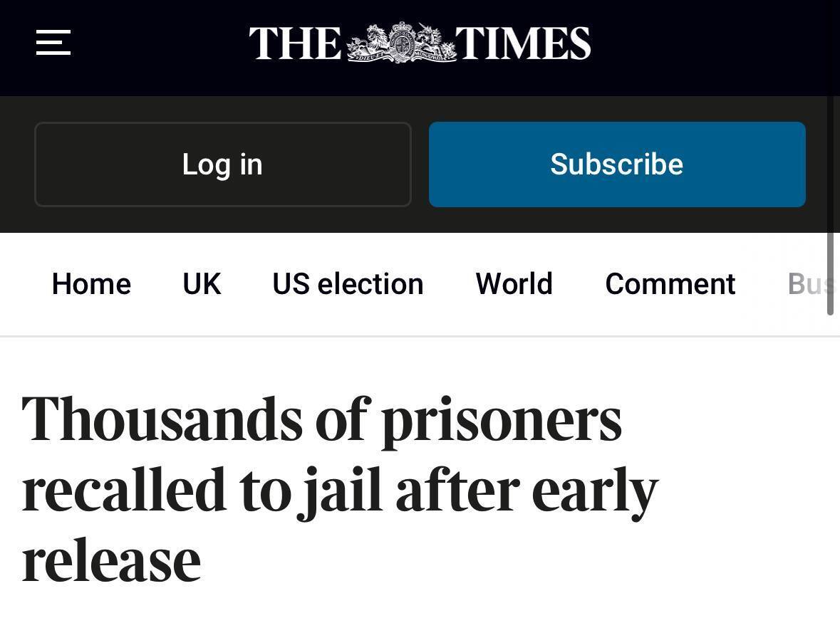This screenshot has width=840, height=618.
Task: Click the word "recalled" in the headline
Action: point(124,490)
